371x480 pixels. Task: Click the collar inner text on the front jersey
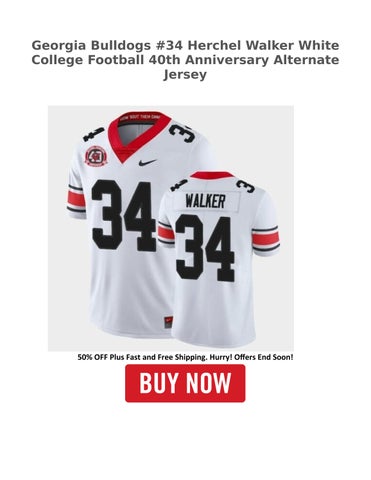click(140, 117)
